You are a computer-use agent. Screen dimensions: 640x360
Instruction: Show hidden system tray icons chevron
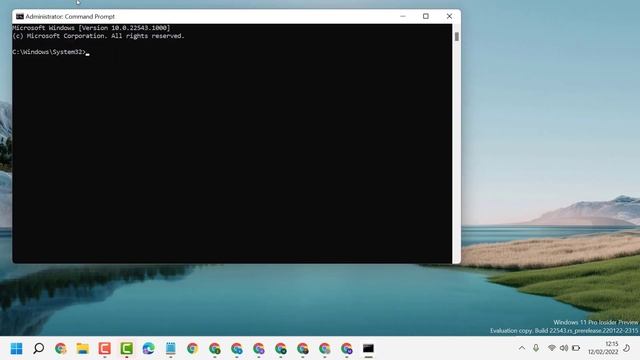coord(522,348)
